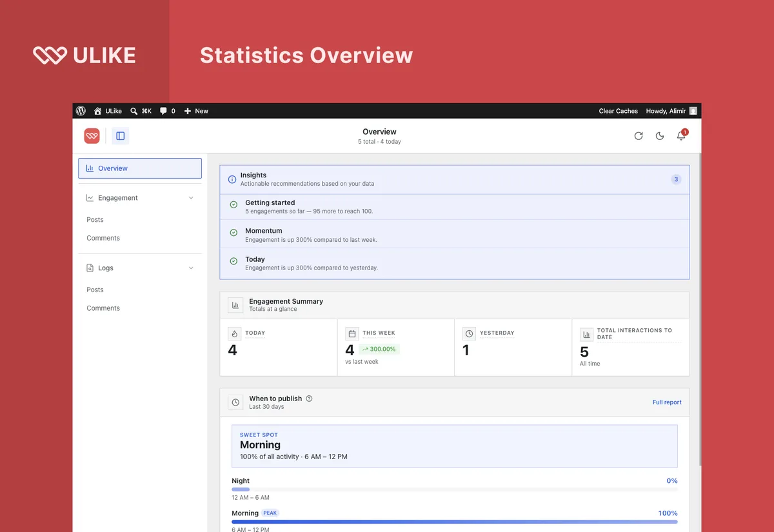This screenshot has height=532, width=774.
Task: Refresh the statistics data
Action: (639, 136)
